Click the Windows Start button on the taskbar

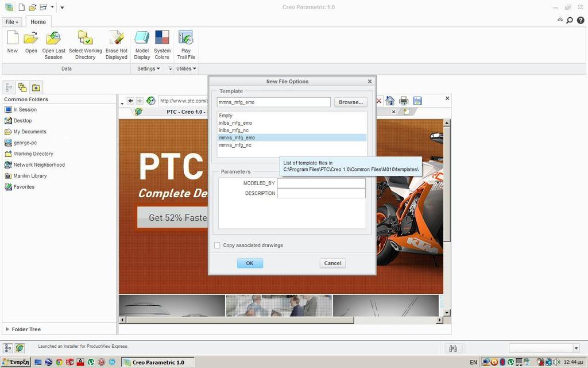pyautogui.click(x=16, y=362)
